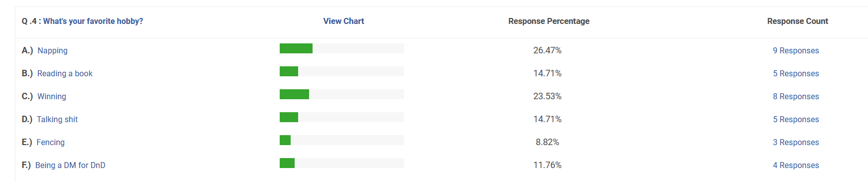
Task: Click the green bar for Reading a book
Action: (x=289, y=71)
